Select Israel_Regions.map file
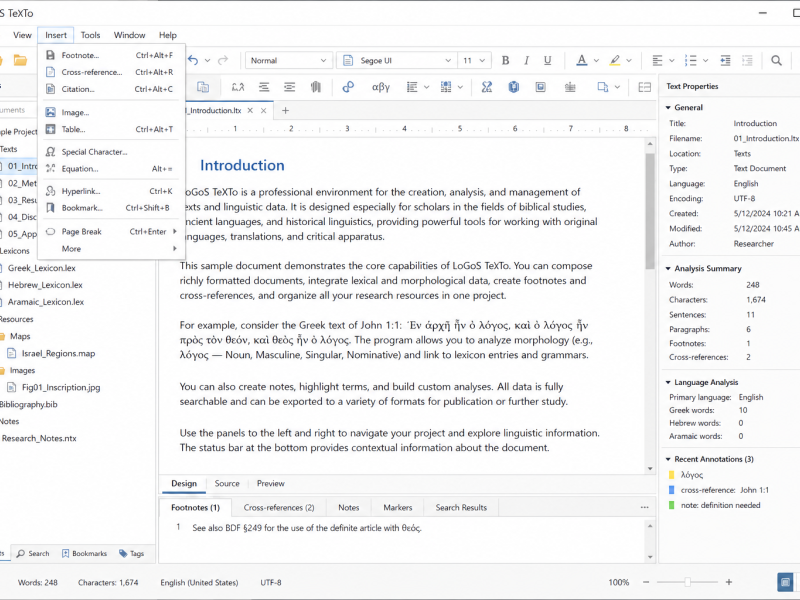This screenshot has width=800, height=600. click(58, 353)
